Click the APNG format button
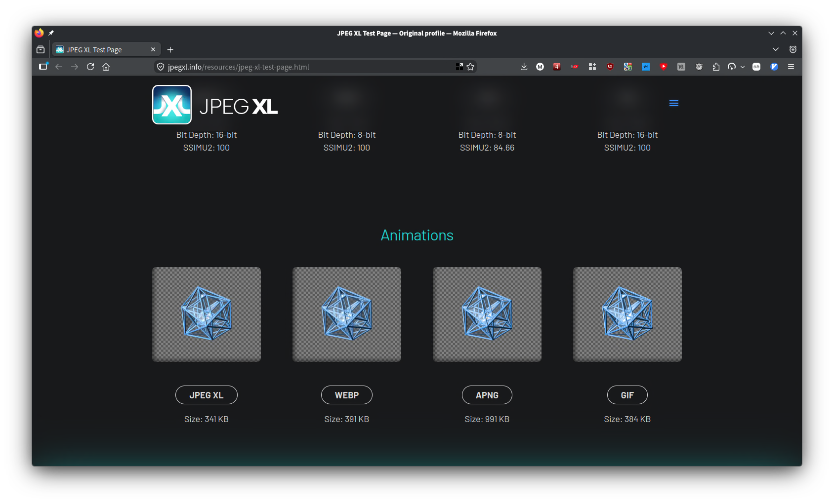Screen dimensions: 834x504 pos(487,395)
